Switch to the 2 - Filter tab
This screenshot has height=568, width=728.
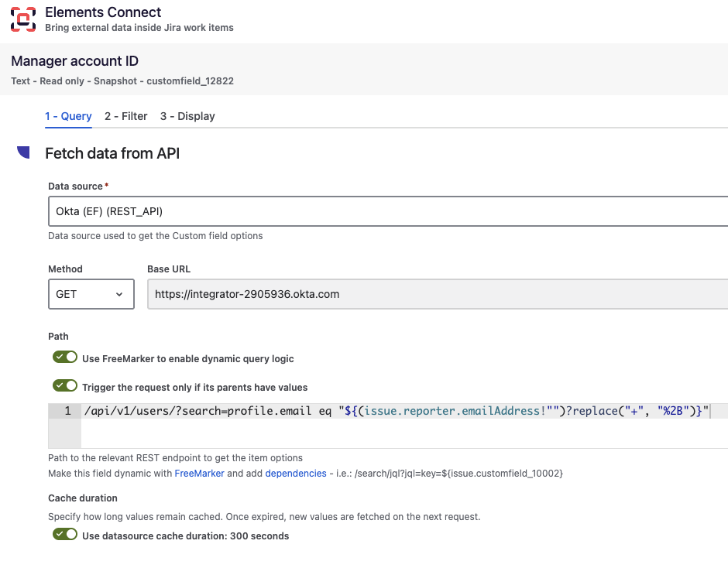(125, 116)
